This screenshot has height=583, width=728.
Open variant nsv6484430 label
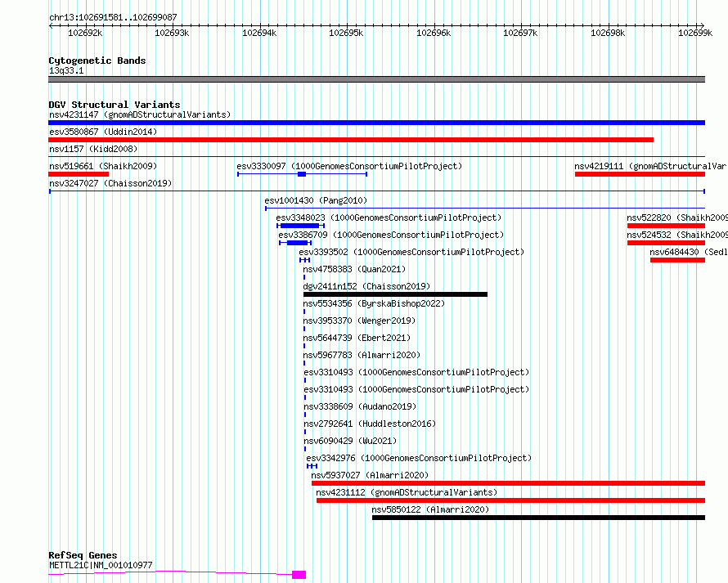tap(689, 252)
